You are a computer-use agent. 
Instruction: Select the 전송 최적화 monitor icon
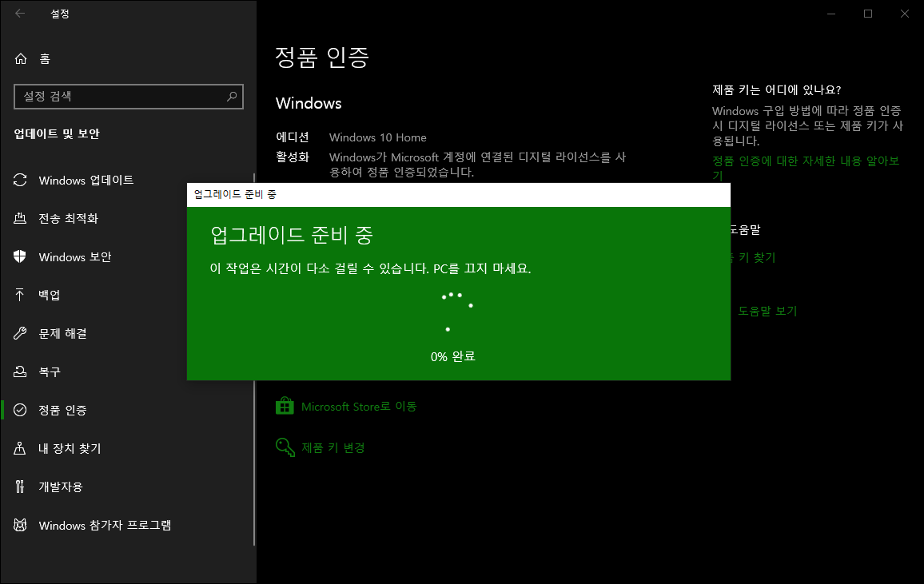20,218
